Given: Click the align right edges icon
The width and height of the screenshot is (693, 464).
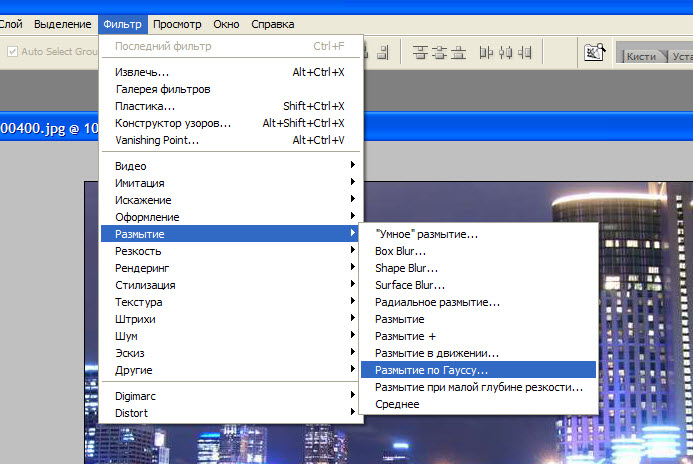Looking at the screenshot, I should click(x=383, y=53).
